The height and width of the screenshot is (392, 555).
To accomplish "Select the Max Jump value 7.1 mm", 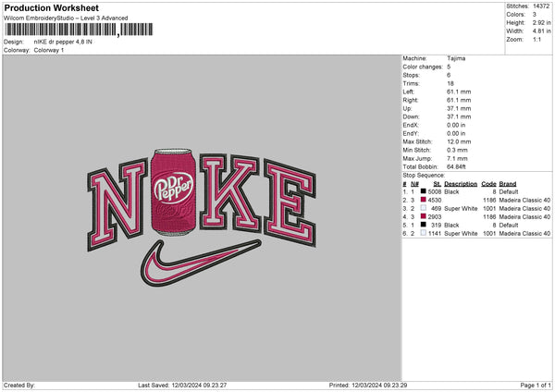I will point(457,158).
